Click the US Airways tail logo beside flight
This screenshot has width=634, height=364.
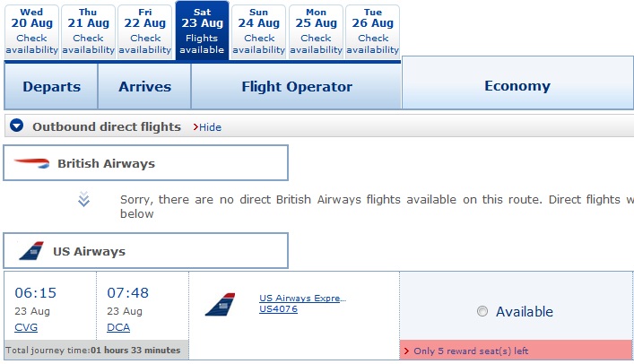pos(220,305)
